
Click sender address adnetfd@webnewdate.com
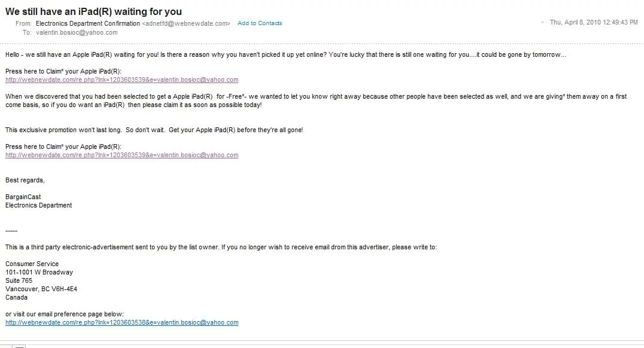pos(186,23)
